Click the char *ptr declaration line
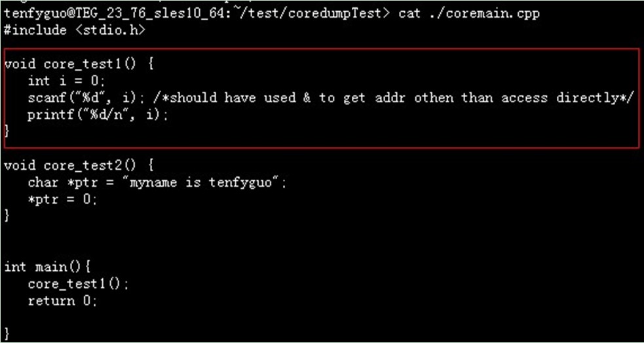The height and width of the screenshot is (343, 644). click(157, 182)
